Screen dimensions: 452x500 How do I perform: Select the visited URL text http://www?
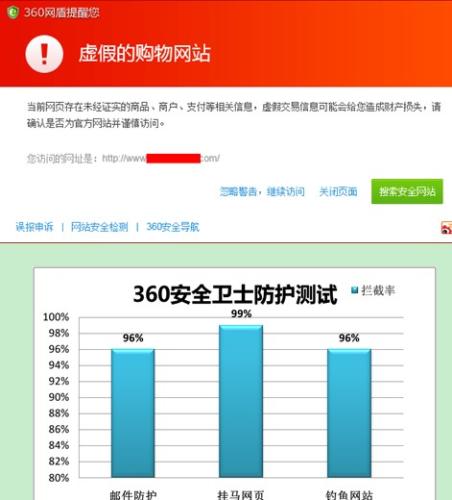pos(124,158)
